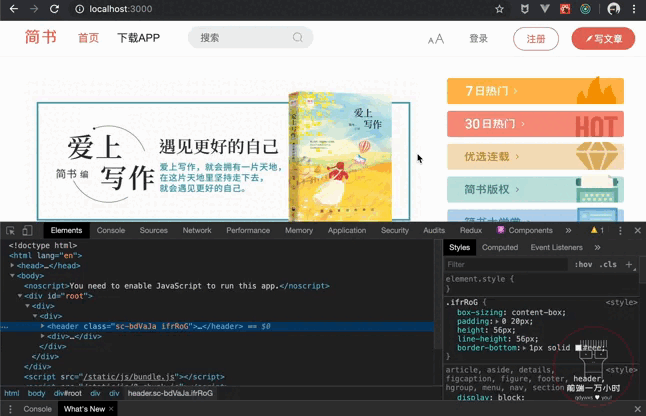Click the #eee border color swatch

point(578,348)
